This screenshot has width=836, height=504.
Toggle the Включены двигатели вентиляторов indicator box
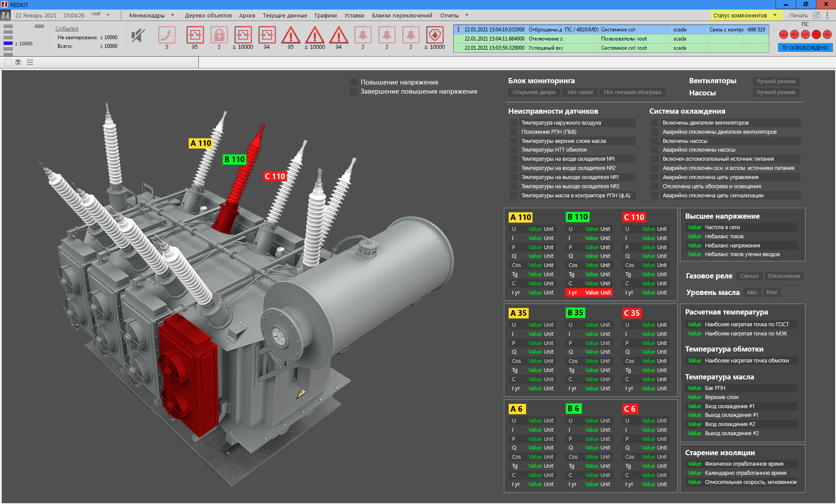(655, 123)
